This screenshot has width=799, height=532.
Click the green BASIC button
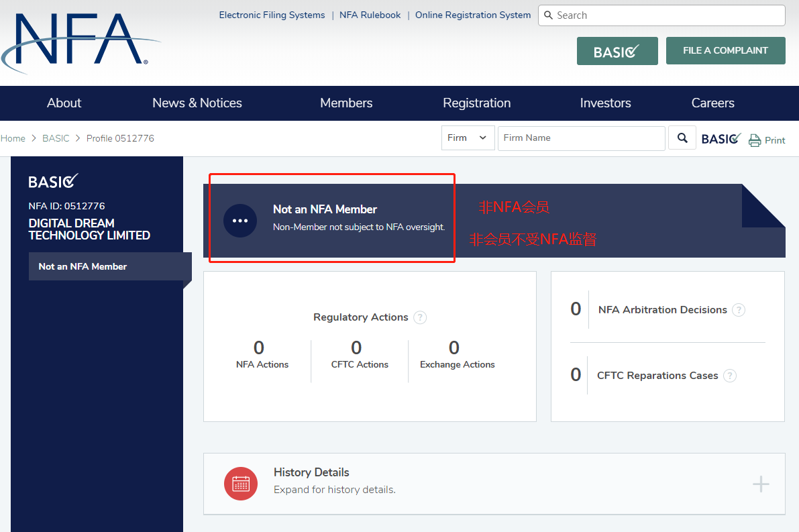coord(617,51)
